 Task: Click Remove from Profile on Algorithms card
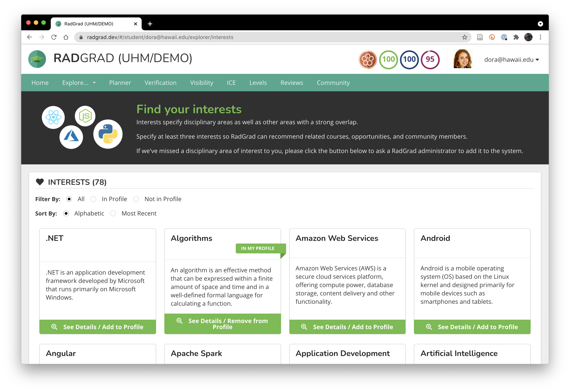pyautogui.click(x=223, y=324)
